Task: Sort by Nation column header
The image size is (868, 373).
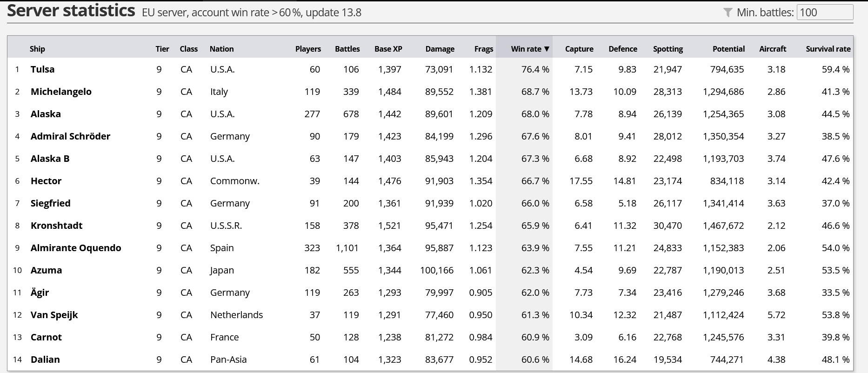Action: click(222, 49)
